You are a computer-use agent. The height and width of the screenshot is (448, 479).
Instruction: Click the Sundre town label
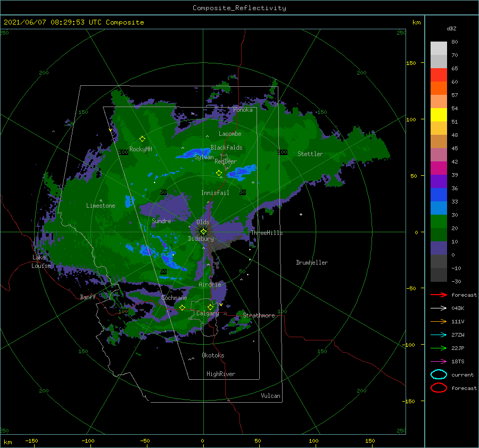click(161, 221)
